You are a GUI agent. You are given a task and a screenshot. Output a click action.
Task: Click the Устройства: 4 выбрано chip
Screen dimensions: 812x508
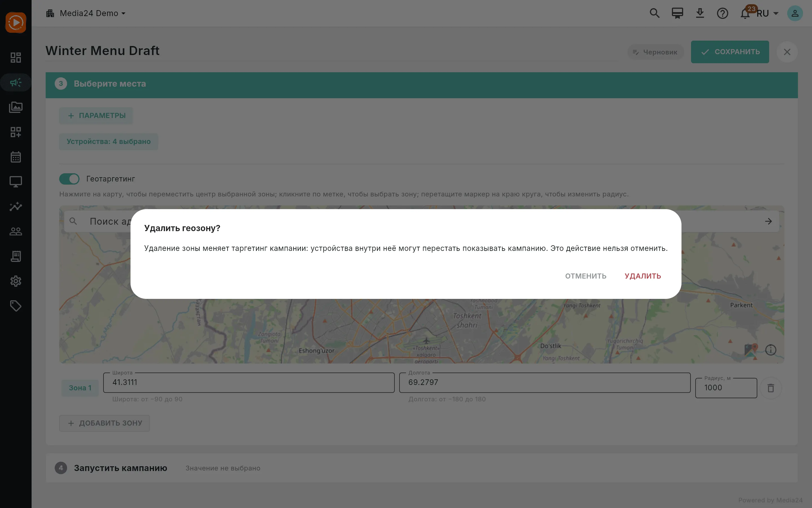click(109, 142)
